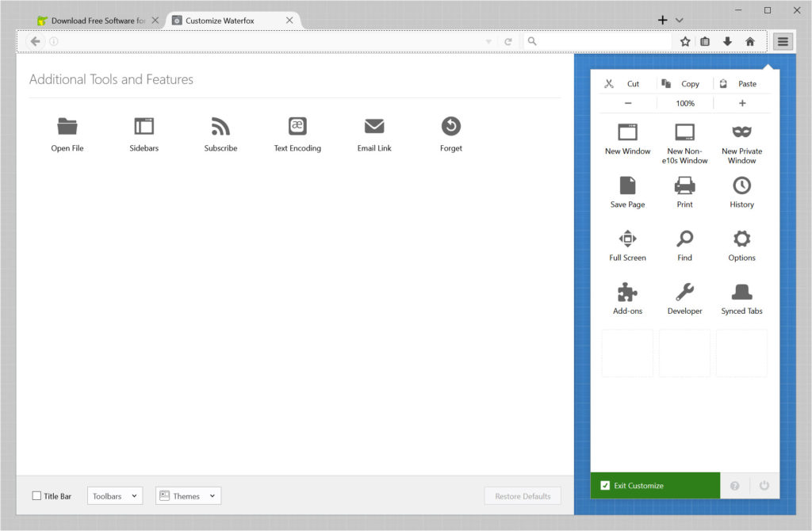The image size is (812, 531).
Task: Click the Restore Defaults button
Action: pyautogui.click(x=523, y=495)
